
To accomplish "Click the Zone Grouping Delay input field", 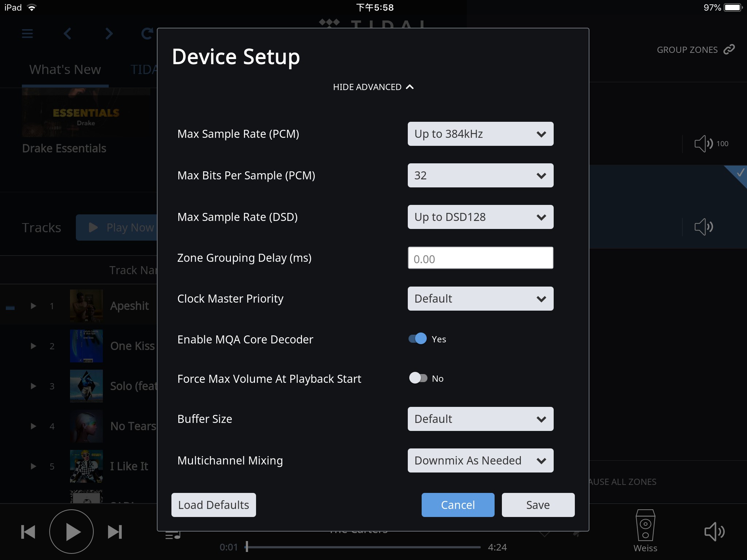I will pyautogui.click(x=480, y=258).
